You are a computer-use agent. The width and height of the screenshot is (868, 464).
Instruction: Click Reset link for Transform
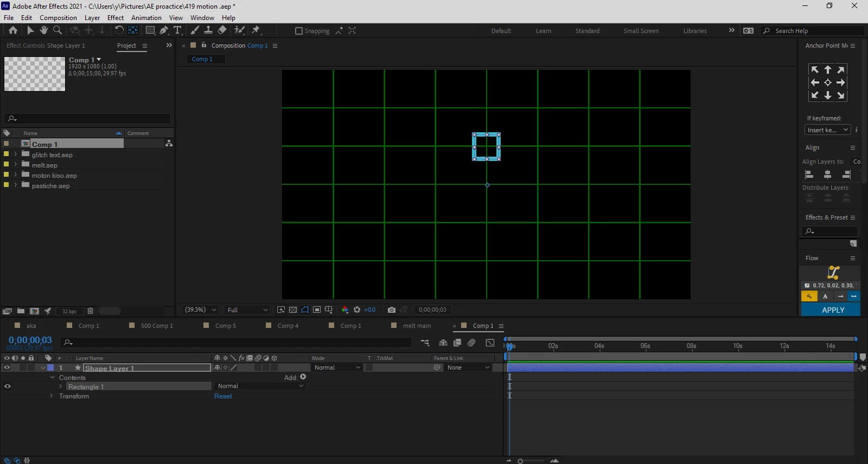point(223,396)
